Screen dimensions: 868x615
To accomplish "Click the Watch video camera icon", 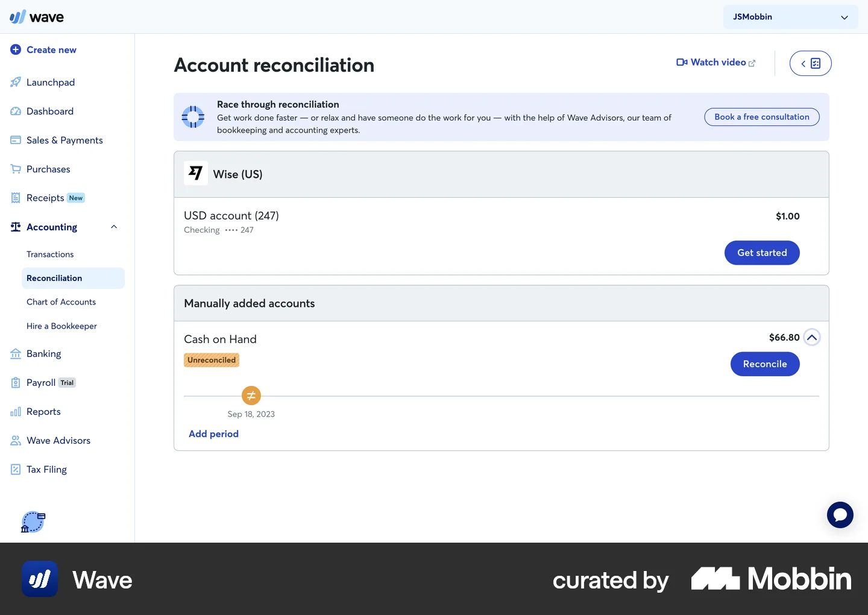I will (x=682, y=62).
